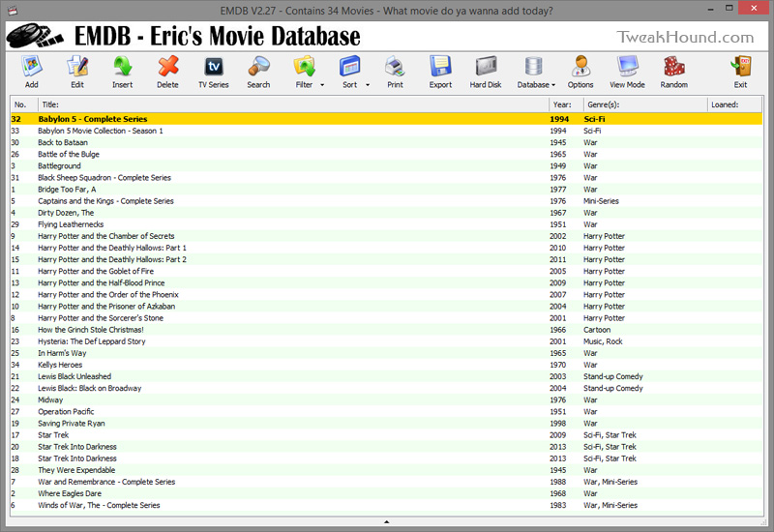The width and height of the screenshot is (774, 532).
Task: Click the Loaned column header
Action: tap(734, 104)
